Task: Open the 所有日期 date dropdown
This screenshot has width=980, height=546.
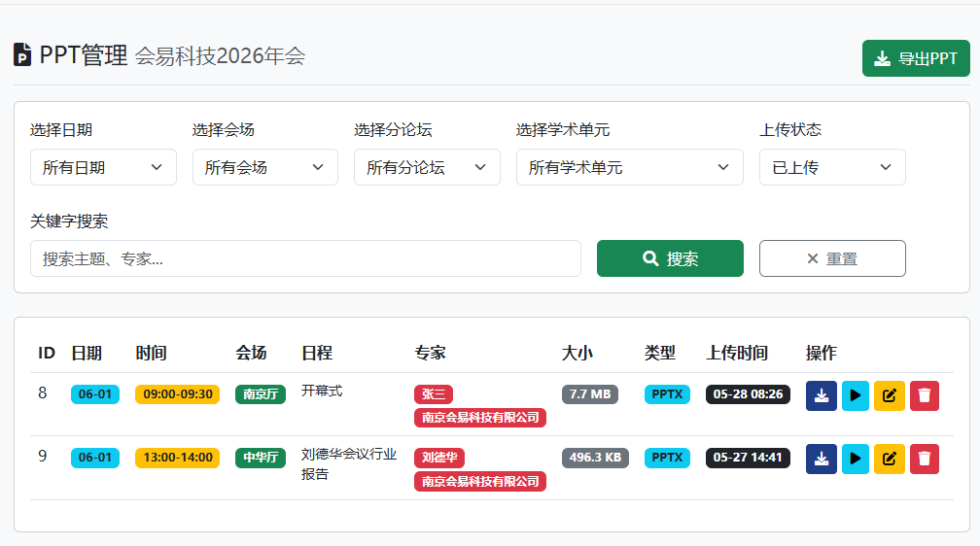Action: tap(103, 167)
